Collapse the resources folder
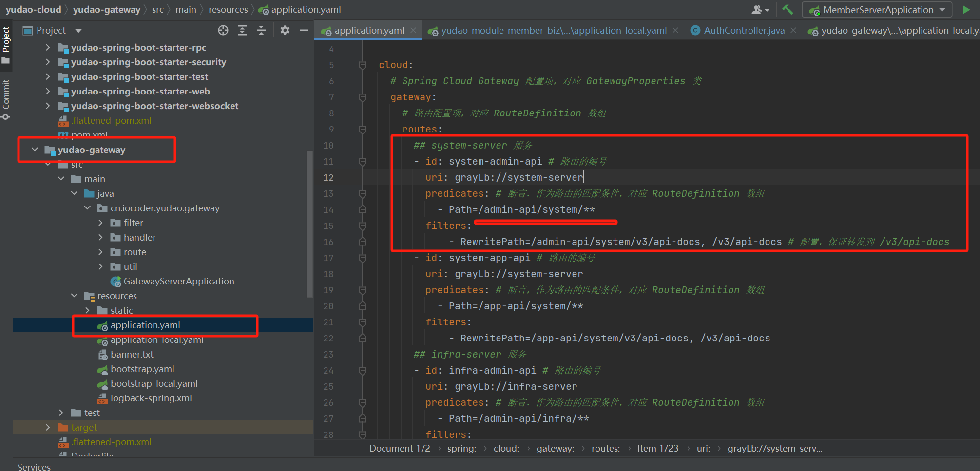 [74, 296]
